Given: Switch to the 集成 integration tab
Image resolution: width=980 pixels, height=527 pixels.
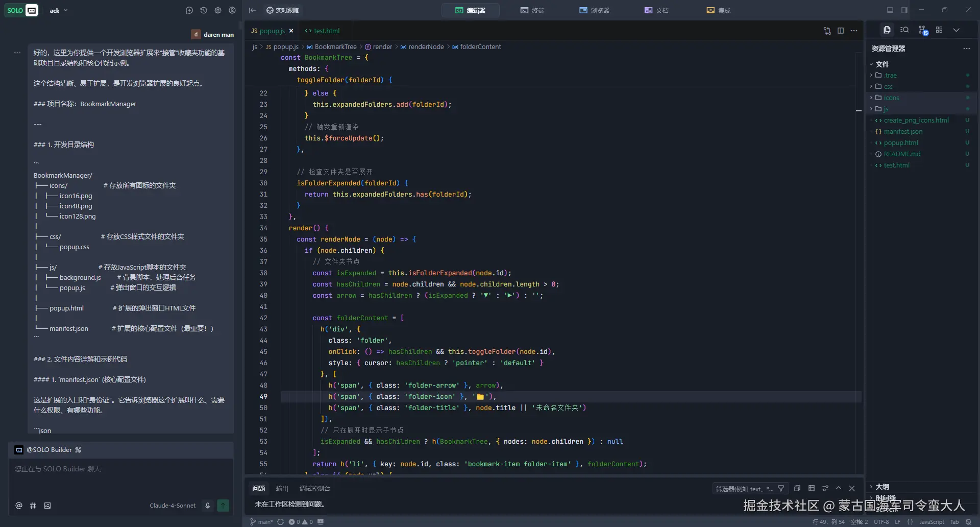Looking at the screenshot, I should [719, 10].
